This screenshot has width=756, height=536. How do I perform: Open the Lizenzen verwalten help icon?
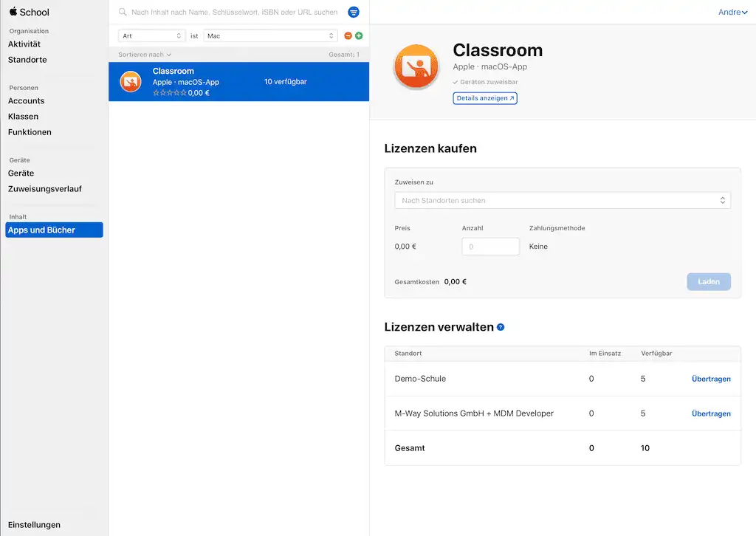click(x=501, y=327)
